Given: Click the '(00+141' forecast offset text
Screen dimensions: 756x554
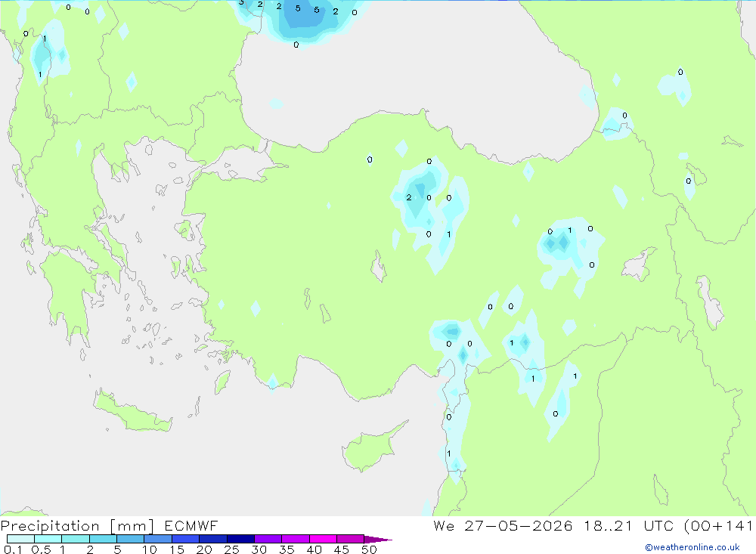Looking at the screenshot, I should 718,525.
